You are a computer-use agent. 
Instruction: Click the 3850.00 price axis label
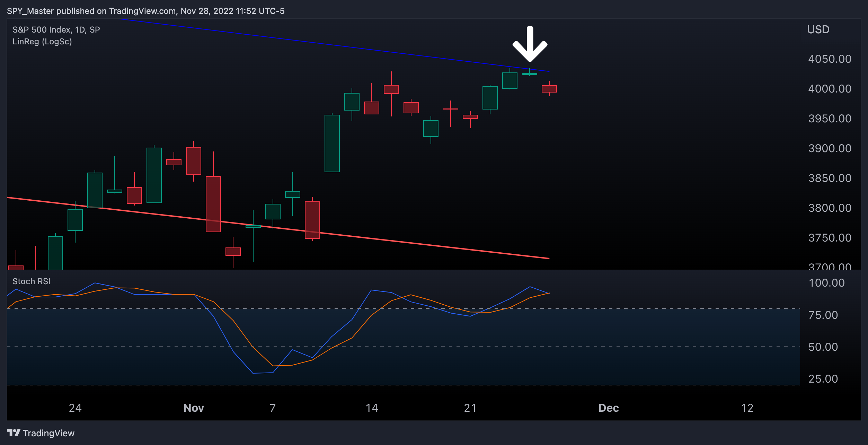pyautogui.click(x=830, y=178)
